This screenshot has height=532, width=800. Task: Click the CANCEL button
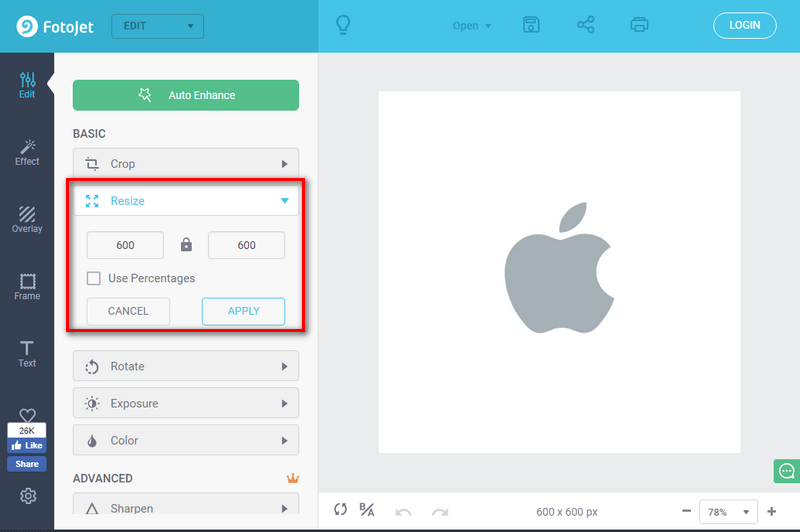click(128, 311)
